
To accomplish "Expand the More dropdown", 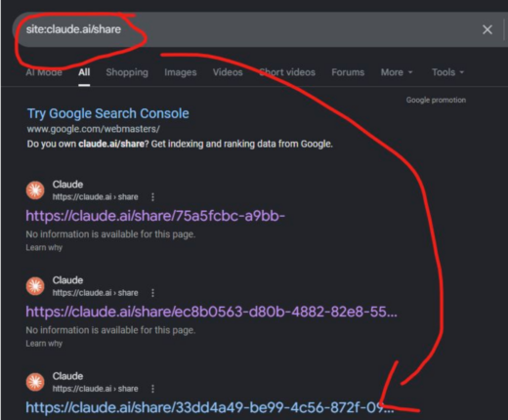I will pos(397,72).
